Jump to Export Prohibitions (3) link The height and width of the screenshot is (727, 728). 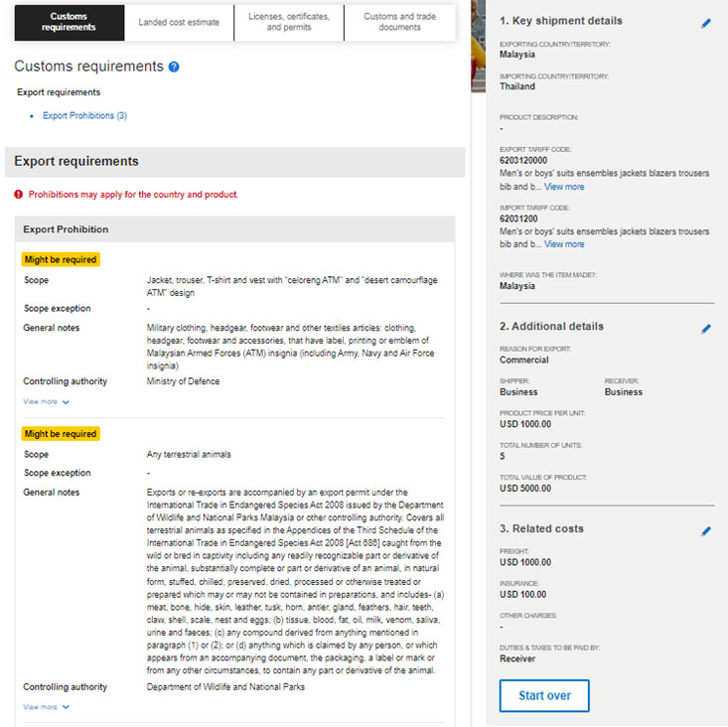(x=84, y=116)
